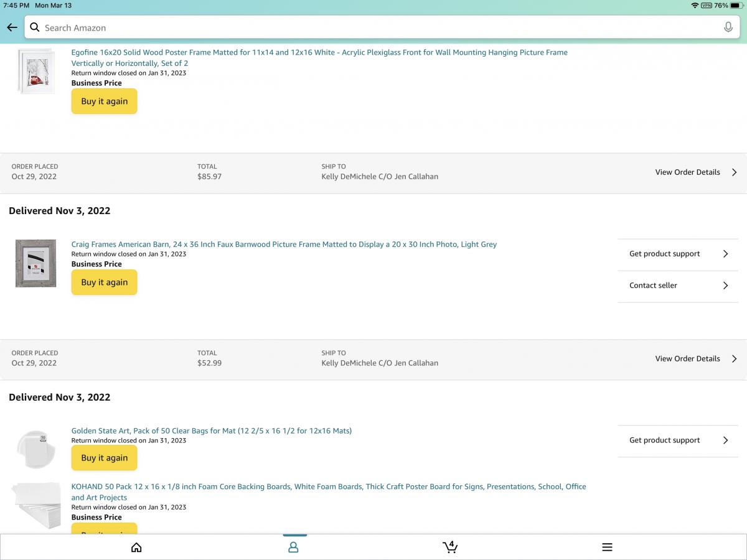Tap the status bar clock showing 7:45 PM

pos(16,5)
